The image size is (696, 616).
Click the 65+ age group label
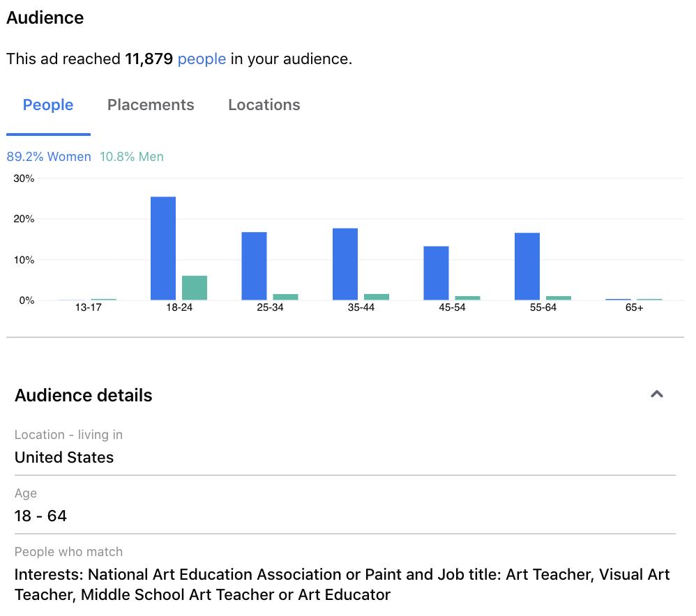tap(634, 307)
